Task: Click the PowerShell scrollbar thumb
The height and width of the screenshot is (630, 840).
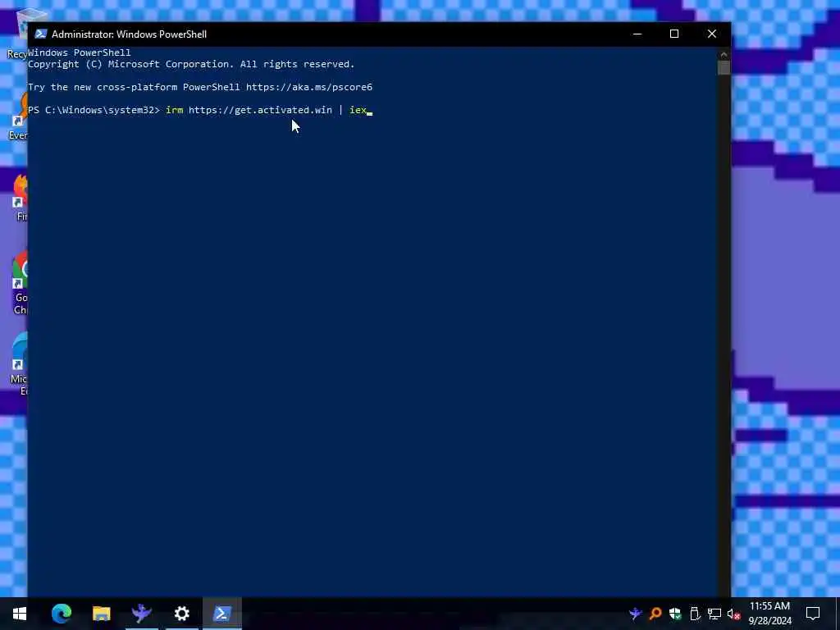Action: [x=724, y=68]
